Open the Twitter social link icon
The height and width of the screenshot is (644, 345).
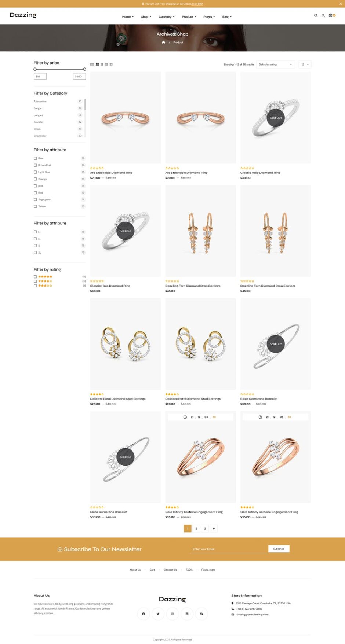(x=158, y=614)
